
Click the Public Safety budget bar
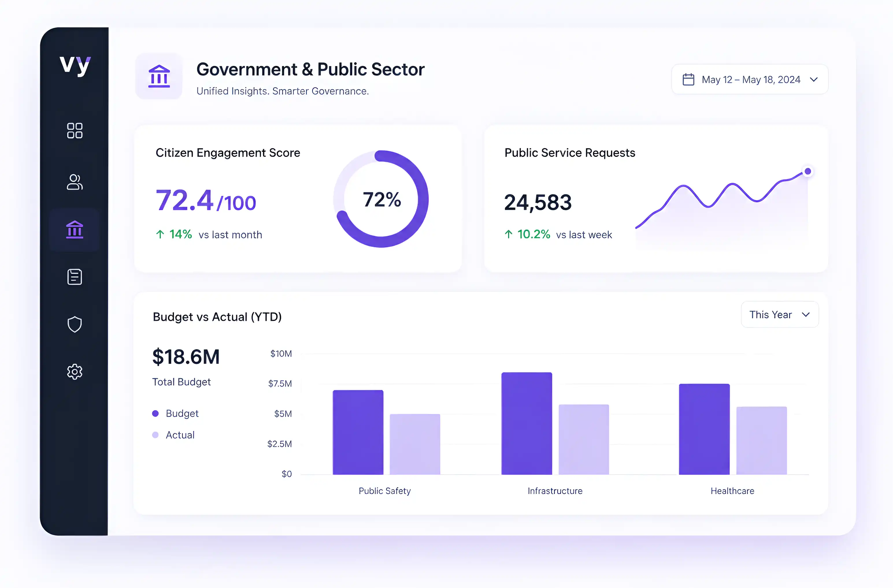click(358, 432)
